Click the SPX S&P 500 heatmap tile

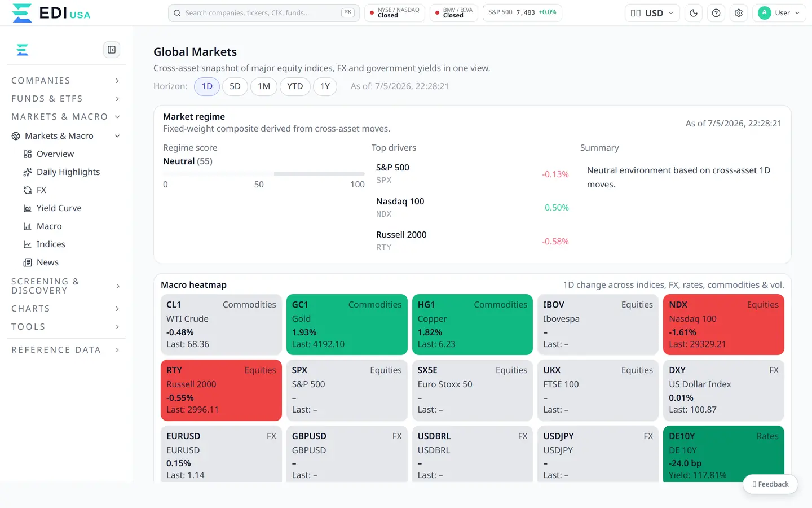(347, 390)
